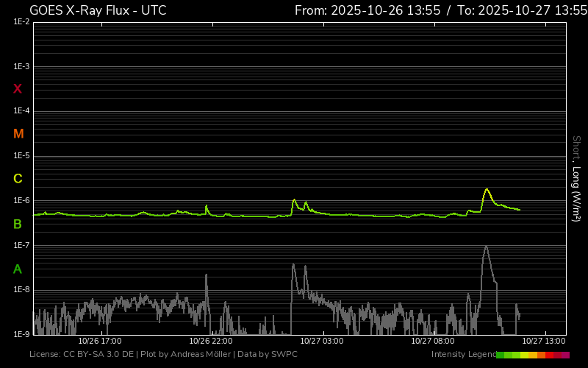Click the tallest yellow peak on the long-wavelength curve
Image resolution: width=588 pixels, height=368 pixels.
pos(487,190)
